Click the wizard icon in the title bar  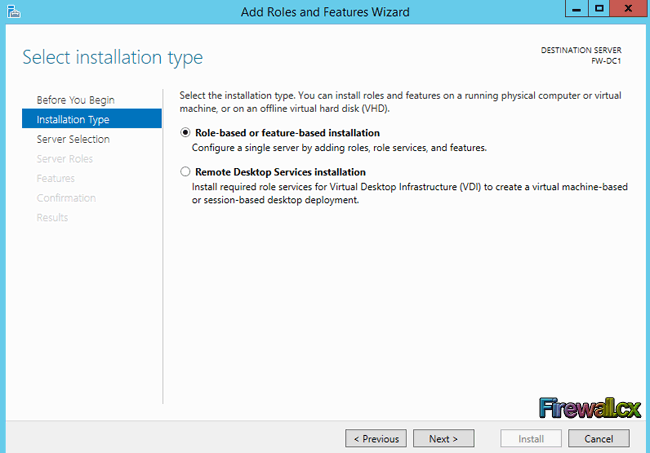point(14,12)
